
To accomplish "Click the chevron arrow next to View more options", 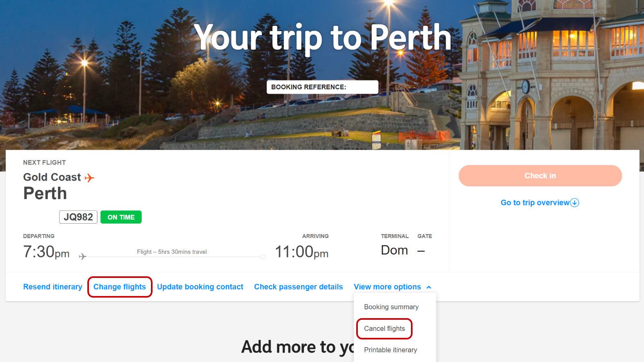I will point(429,287).
